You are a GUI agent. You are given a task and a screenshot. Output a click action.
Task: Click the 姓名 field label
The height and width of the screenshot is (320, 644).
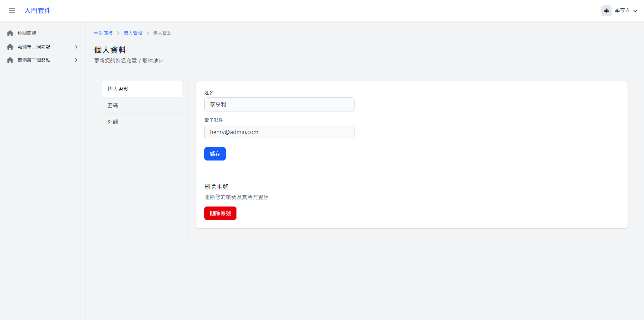(209, 93)
